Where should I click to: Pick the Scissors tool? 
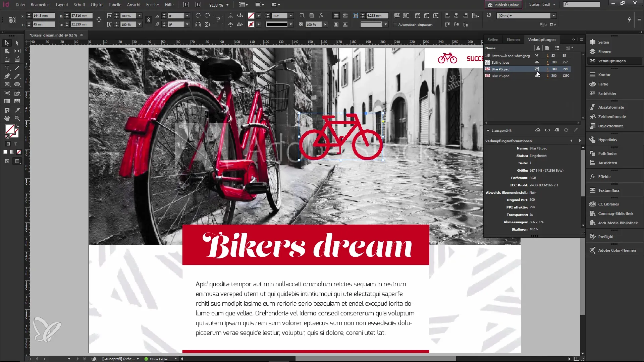(x=7, y=93)
